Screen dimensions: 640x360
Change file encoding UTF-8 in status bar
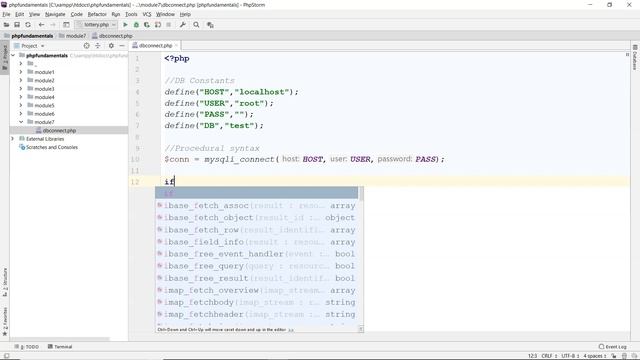[x=570, y=356]
